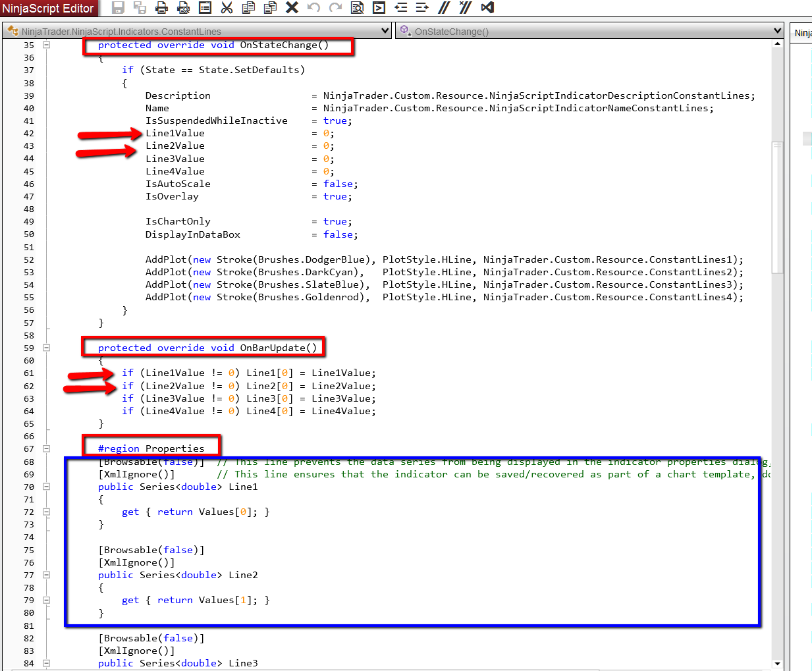Open Print Preview from the toolbar

point(184,7)
